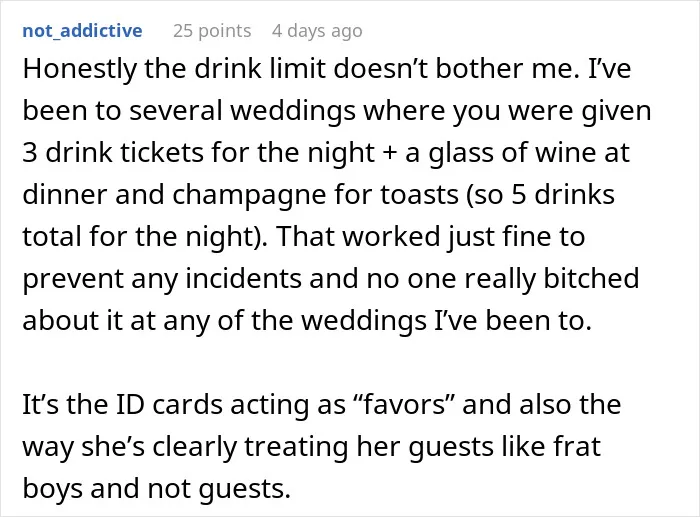Click the word incidents

pos(243,279)
